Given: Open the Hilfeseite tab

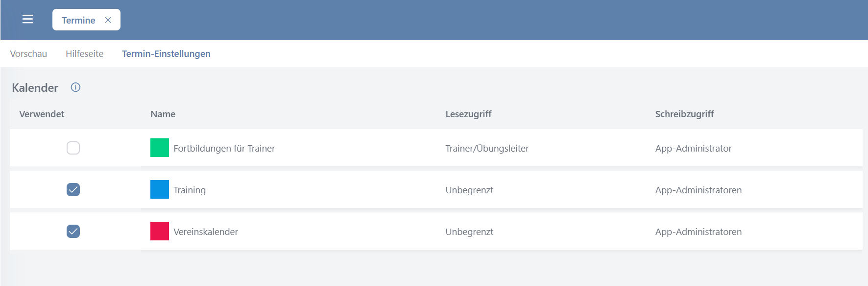Looking at the screenshot, I should (84, 53).
